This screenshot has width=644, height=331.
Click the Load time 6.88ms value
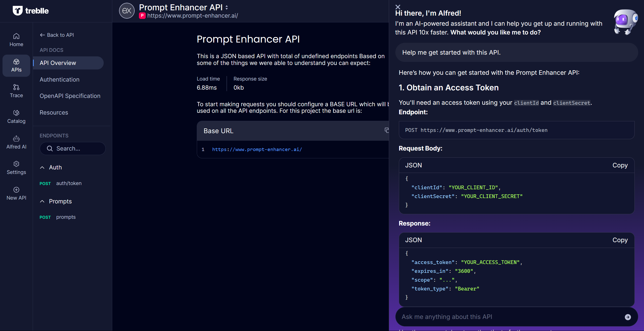[207, 88]
